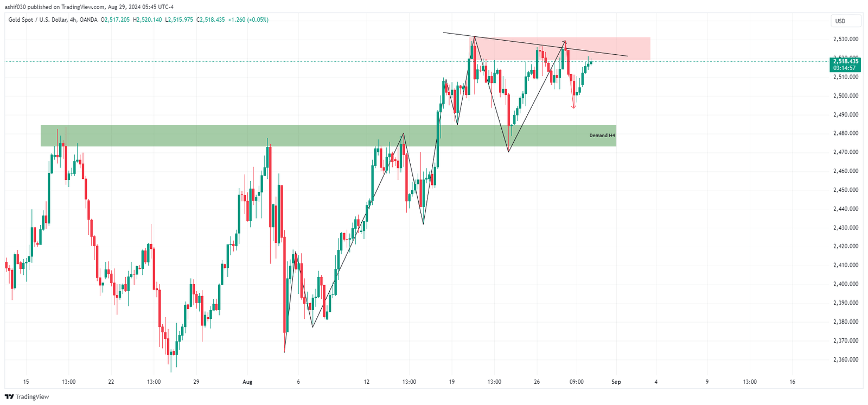The height and width of the screenshot is (405, 868).
Task: Click the 2,370.000 price axis label
Action: 845,341
